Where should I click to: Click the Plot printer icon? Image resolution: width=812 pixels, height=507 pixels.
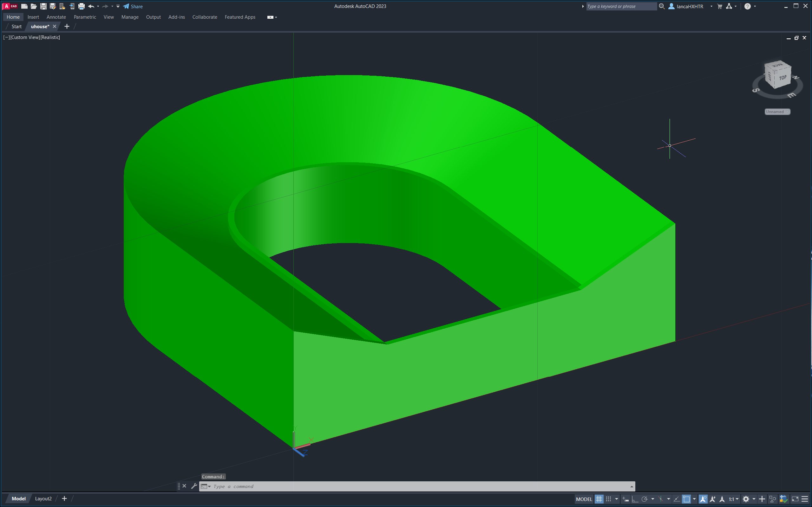pos(82,6)
